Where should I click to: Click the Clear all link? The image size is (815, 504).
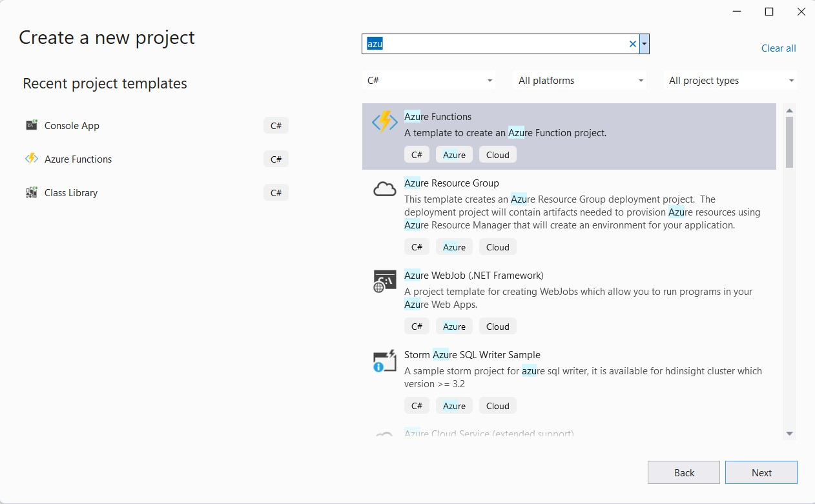point(778,48)
